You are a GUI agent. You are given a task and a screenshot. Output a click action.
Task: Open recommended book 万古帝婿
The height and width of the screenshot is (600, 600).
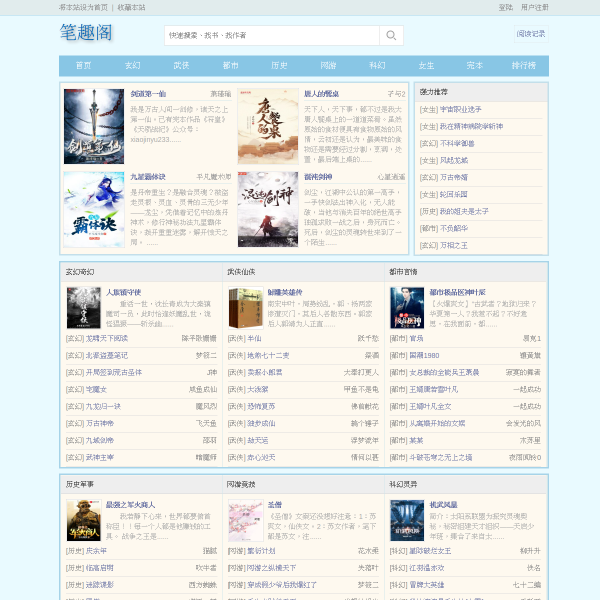pos(454,177)
